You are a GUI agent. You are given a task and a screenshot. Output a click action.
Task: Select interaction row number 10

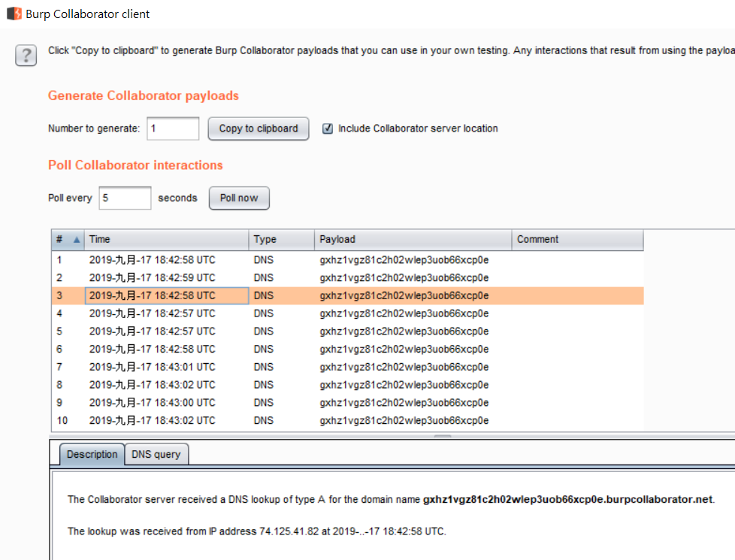347,420
